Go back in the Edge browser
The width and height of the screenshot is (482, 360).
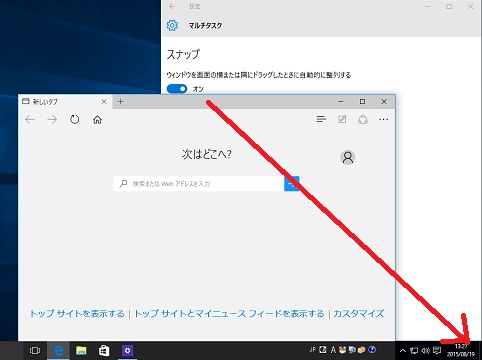[x=30, y=119]
